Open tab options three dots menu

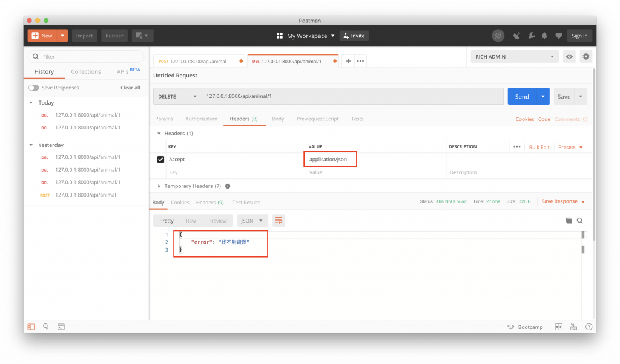(x=360, y=61)
